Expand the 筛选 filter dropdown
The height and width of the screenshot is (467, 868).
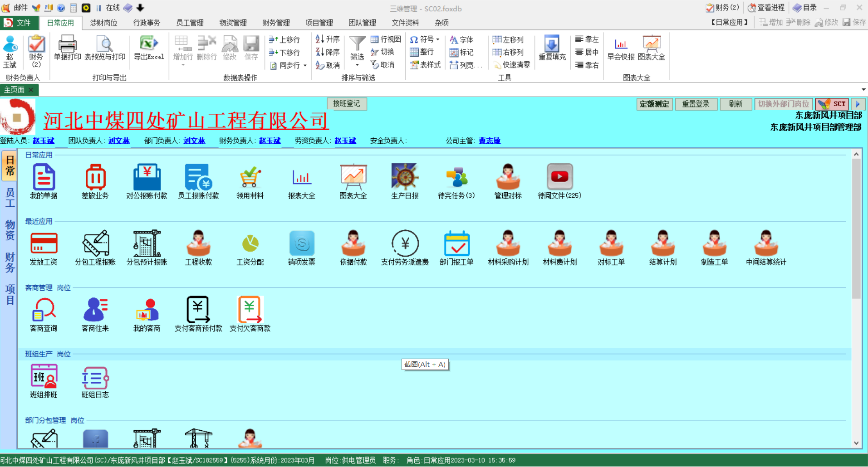[357, 65]
